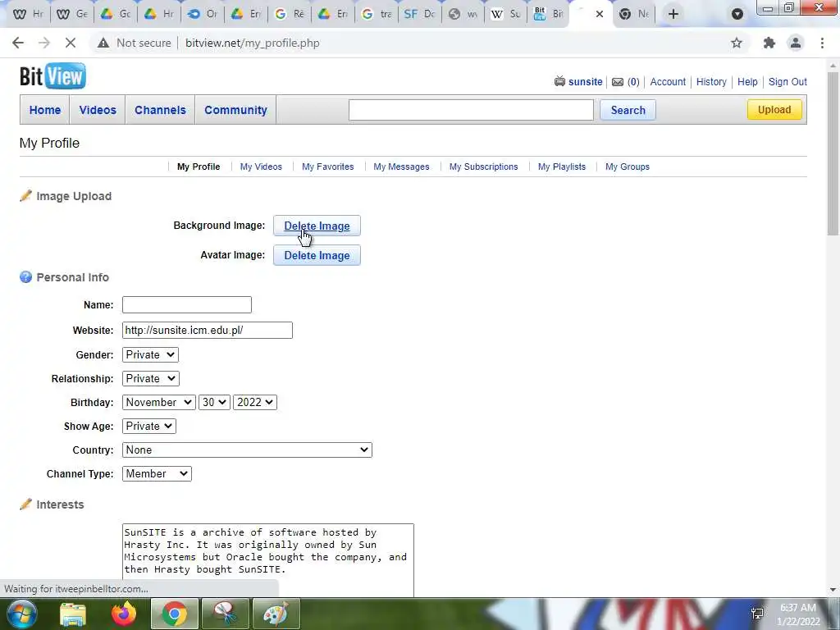The width and height of the screenshot is (840, 630).
Task: Open the Community navigation tab
Action: tap(235, 110)
